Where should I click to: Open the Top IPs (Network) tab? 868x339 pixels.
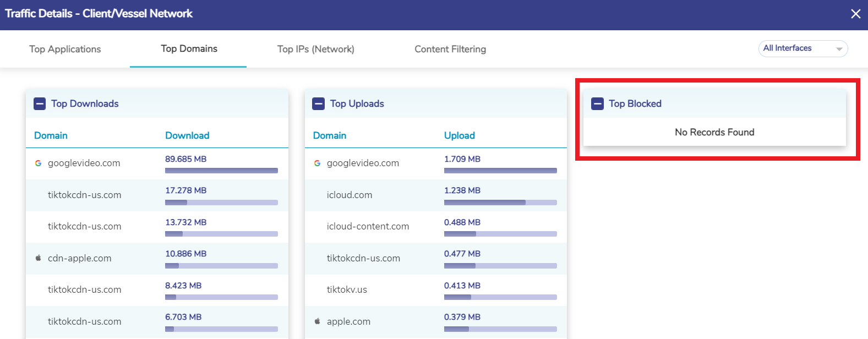point(315,49)
